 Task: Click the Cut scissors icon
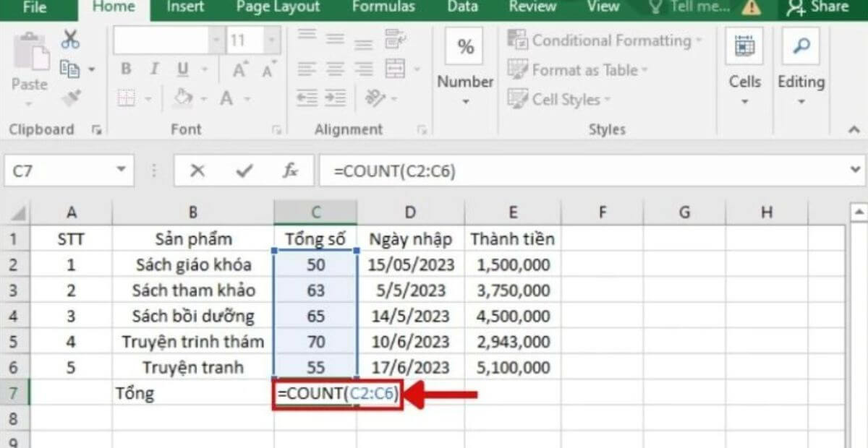[70, 39]
